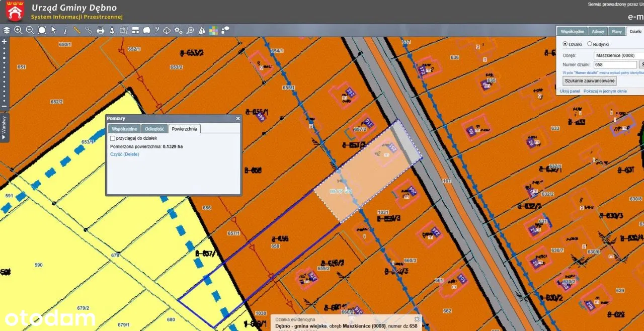Switch to the Odległość tab
The width and height of the screenshot is (644, 331).
pyautogui.click(x=154, y=129)
